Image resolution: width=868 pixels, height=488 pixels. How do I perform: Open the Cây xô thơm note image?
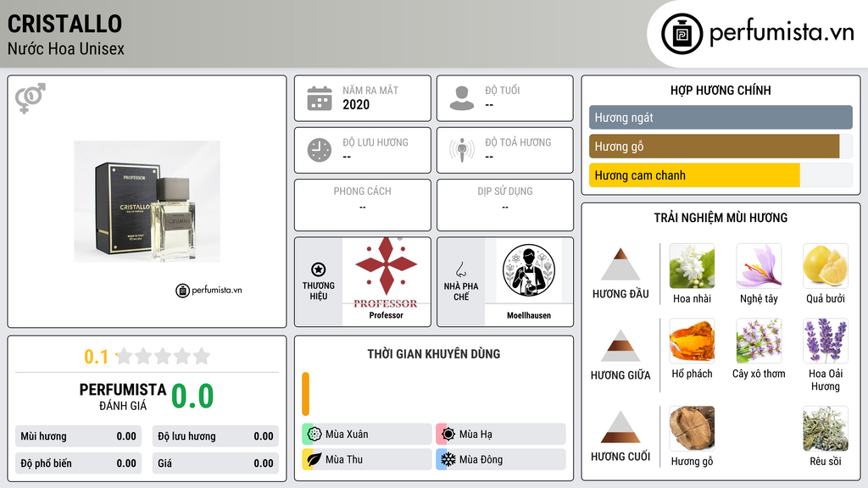[759, 341]
